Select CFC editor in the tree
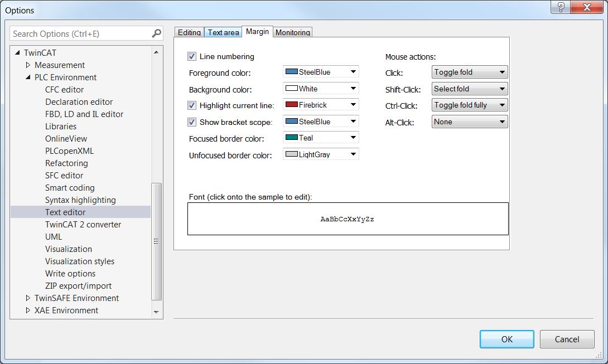 pyautogui.click(x=64, y=90)
